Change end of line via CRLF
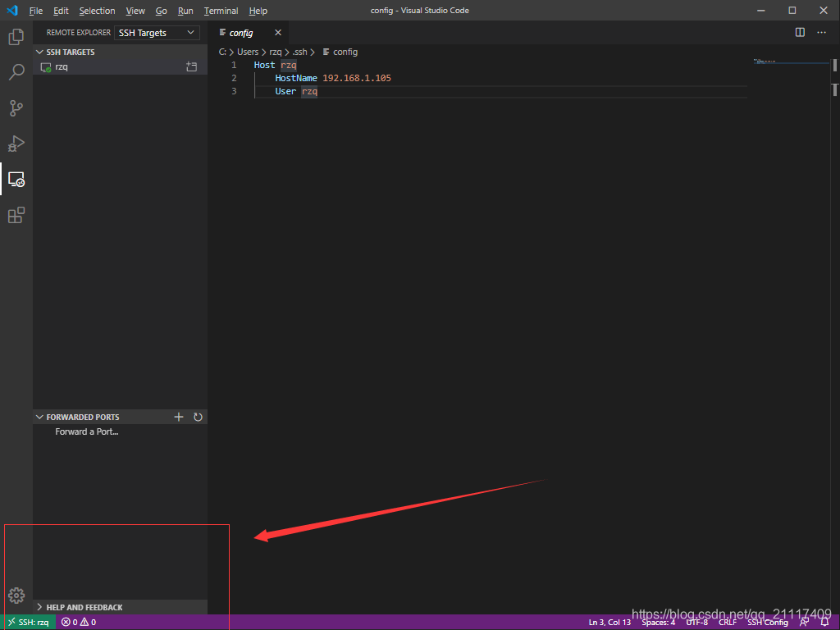 (728, 623)
